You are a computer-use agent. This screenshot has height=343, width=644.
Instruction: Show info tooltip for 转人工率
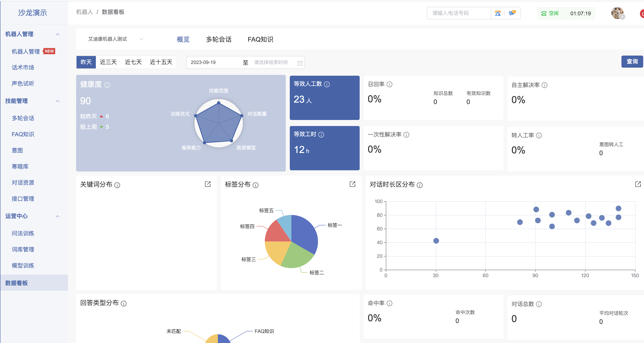coord(539,136)
